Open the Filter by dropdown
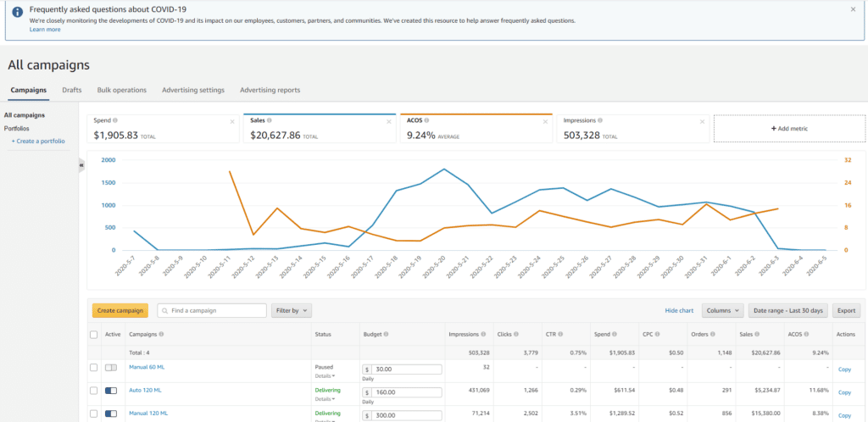Viewport: 868px width, 422px height. [292, 311]
